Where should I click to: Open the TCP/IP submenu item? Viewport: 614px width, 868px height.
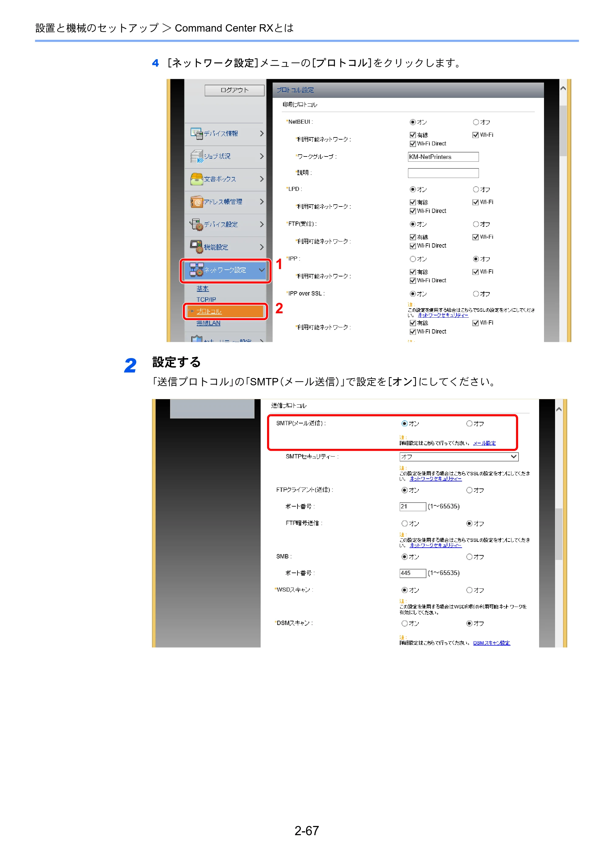[x=206, y=299]
